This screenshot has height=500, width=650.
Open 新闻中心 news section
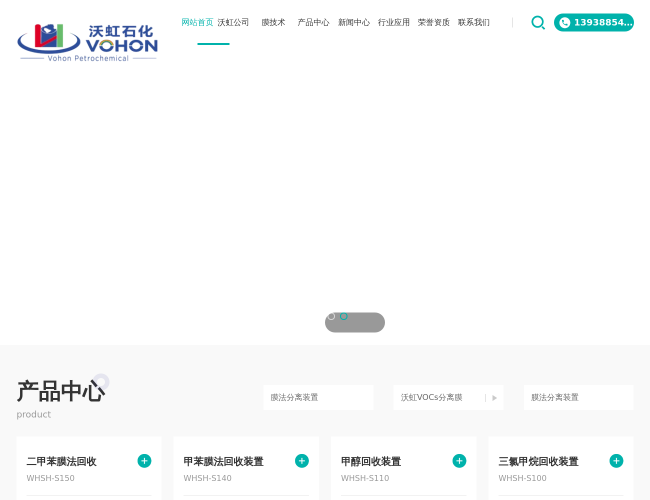(x=353, y=22)
